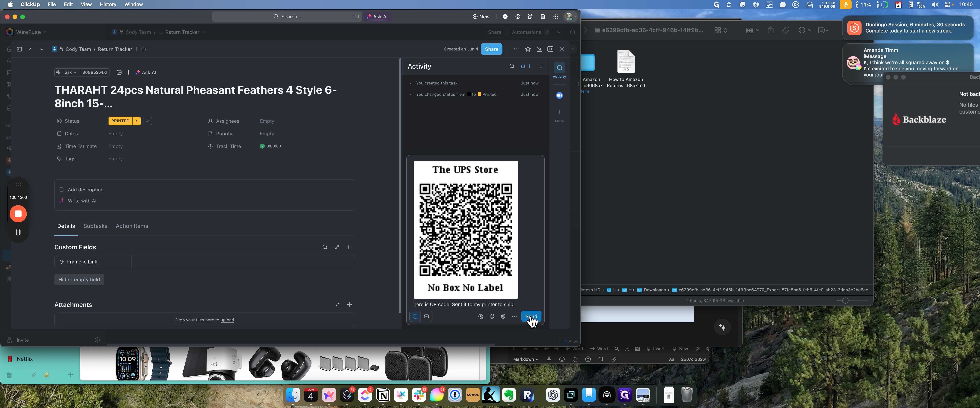Click the Frame.io Link field value

(x=243, y=262)
